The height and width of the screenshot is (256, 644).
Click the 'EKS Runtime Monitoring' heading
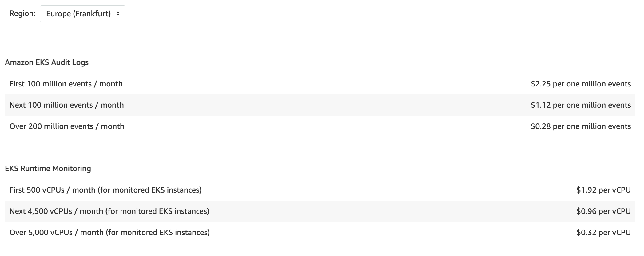(x=48, y=169)
